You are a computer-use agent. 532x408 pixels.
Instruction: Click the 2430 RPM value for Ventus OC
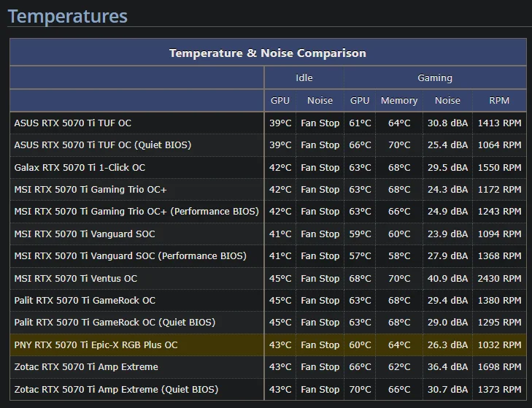pos(499,279)
